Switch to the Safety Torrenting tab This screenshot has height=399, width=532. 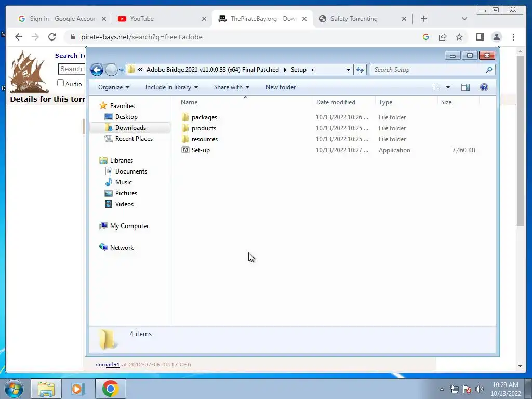pos(354,19)
